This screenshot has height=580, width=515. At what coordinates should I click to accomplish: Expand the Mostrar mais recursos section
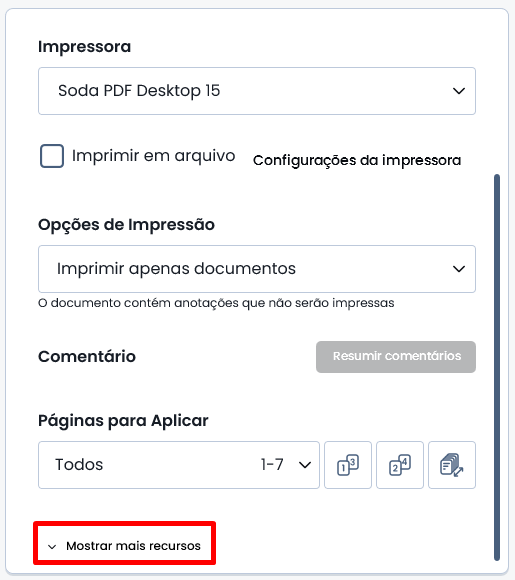124,546
